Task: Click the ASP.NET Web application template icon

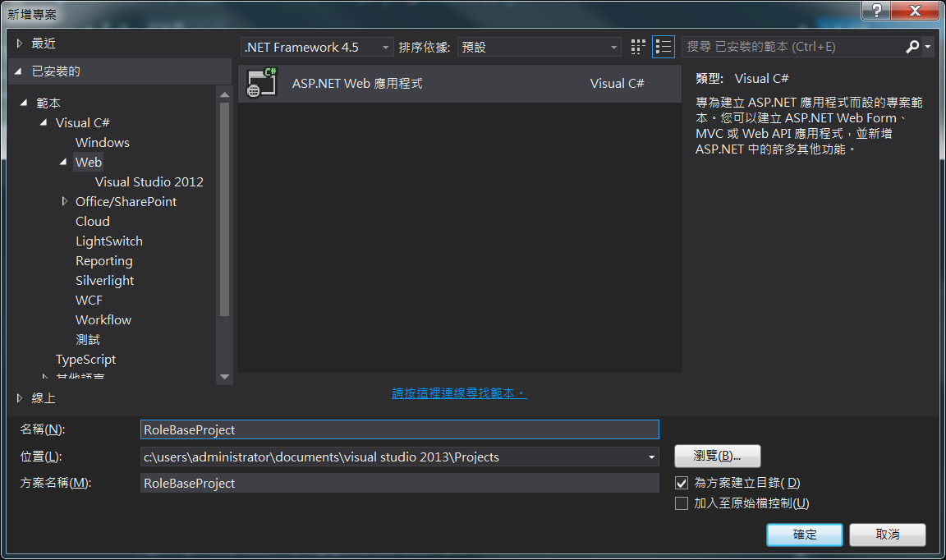Action: click(x=262, y=83)
